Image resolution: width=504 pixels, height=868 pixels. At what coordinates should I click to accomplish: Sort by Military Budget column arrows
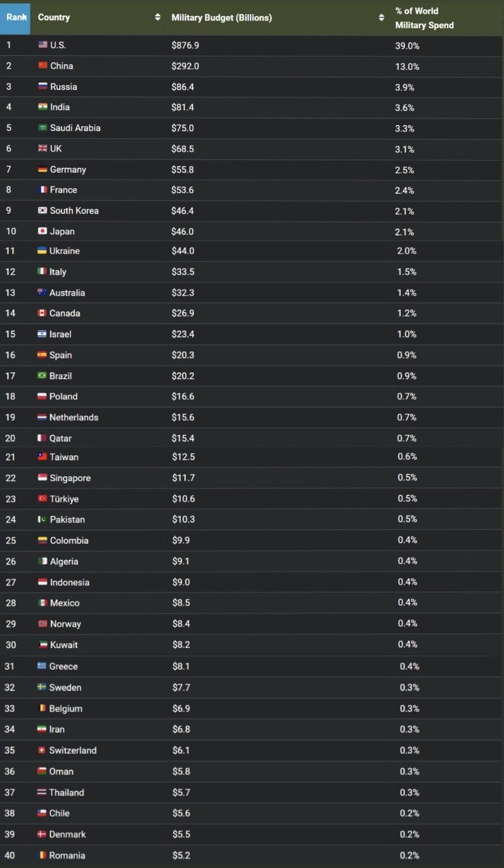381,18
